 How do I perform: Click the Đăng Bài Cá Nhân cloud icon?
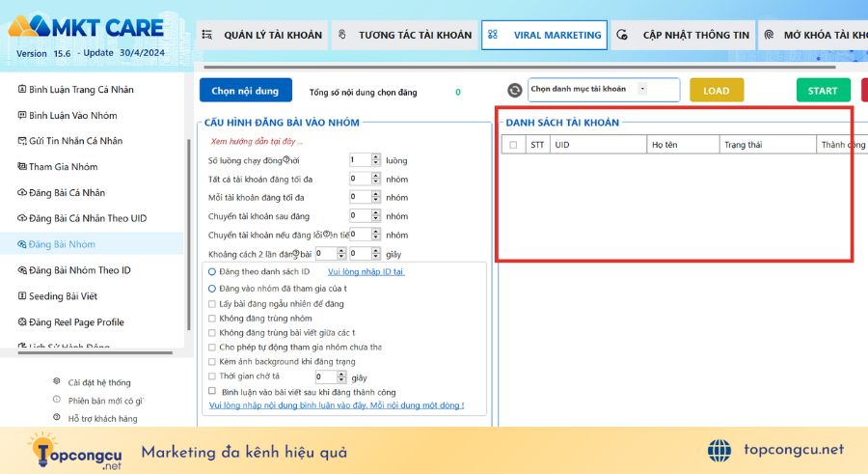tap(22, 192)
